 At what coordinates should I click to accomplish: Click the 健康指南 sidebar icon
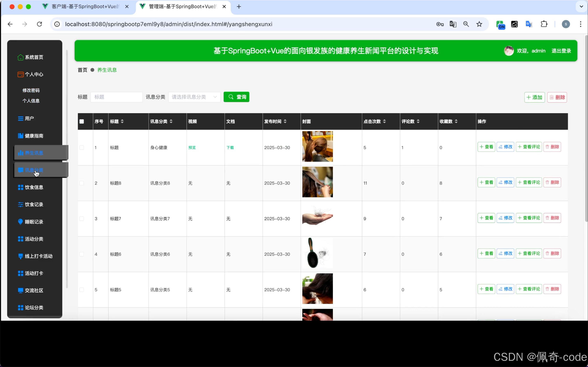(x=20, y=136)
